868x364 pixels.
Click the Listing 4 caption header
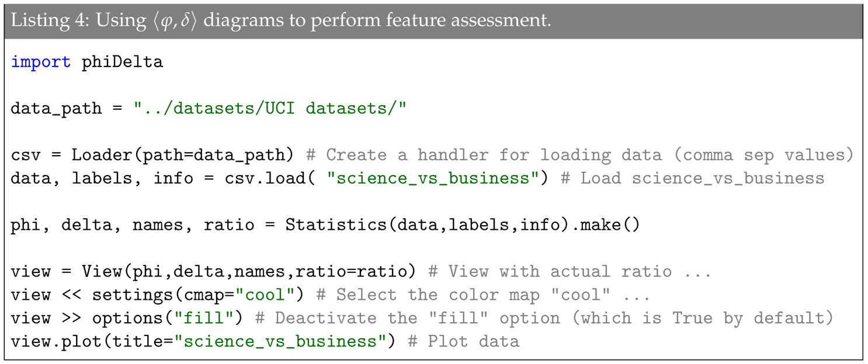(280, 20)
